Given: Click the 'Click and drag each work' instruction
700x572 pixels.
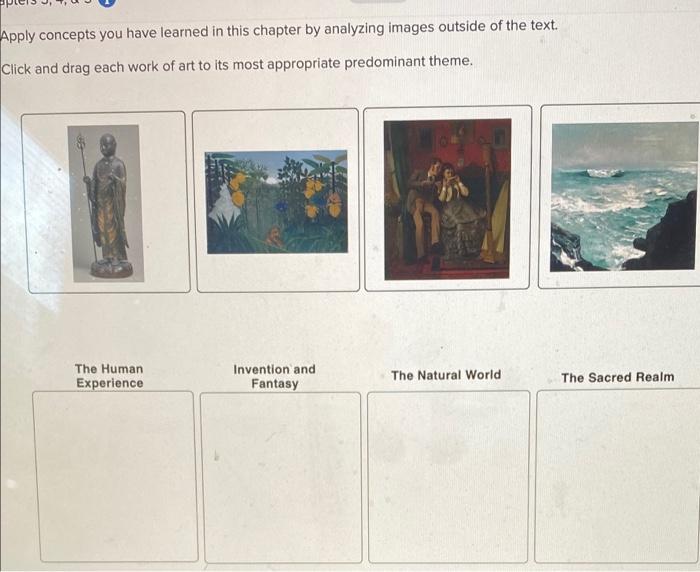Looking at the screenshot, I should (237, 65).
